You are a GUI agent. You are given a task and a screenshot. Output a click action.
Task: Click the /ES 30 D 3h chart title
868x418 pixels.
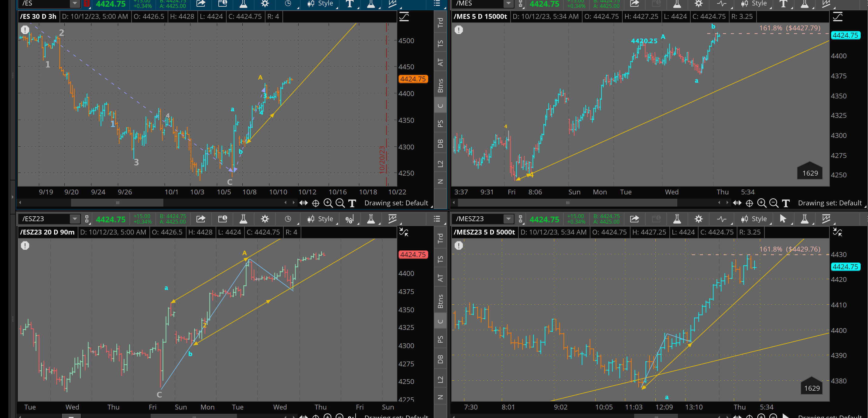click(38, 16)
